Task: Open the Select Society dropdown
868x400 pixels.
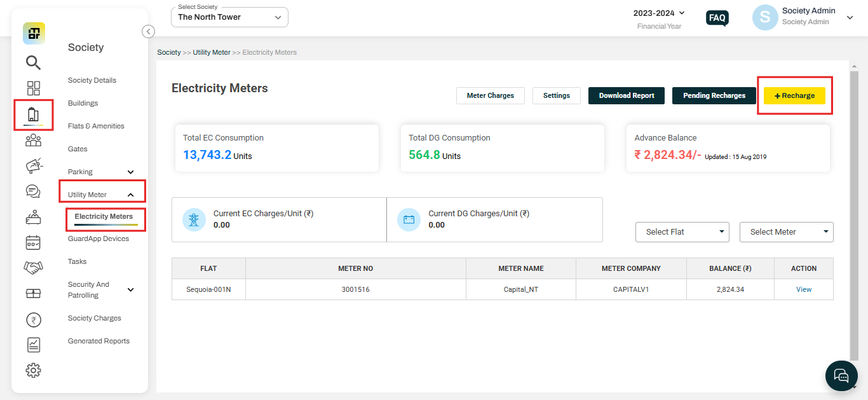Action: pos(229,17)
